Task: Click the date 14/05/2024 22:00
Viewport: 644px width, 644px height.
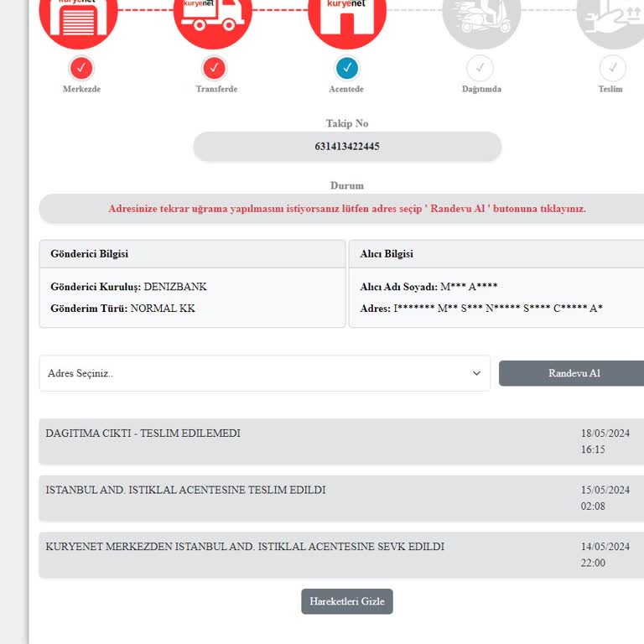Action: (x=605, y=555)
